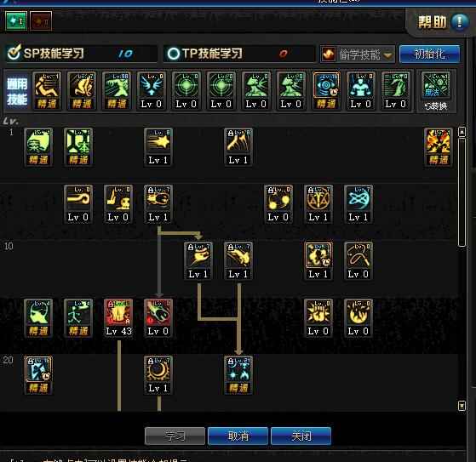Enable TP技能学习 mode radio option
Viewport: 476px width, 462px height.
[x=174, y=54]
